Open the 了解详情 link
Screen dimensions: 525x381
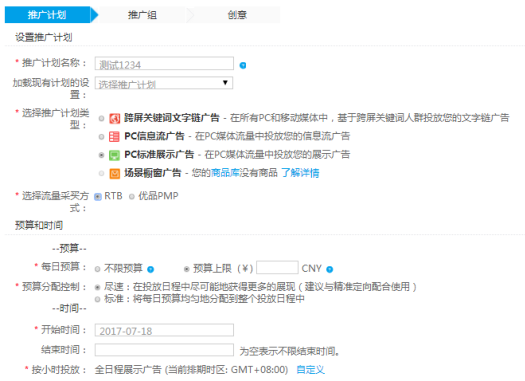(x=300, y=173)
